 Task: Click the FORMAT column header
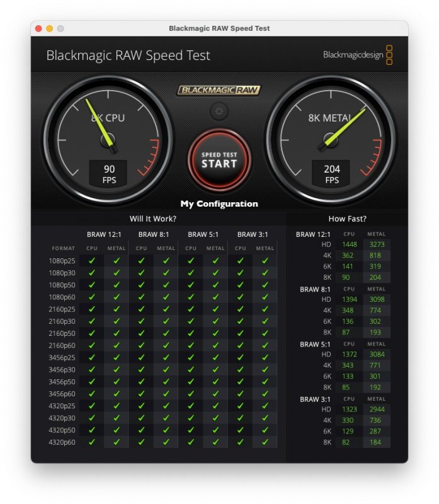click(x=64, y=248)
